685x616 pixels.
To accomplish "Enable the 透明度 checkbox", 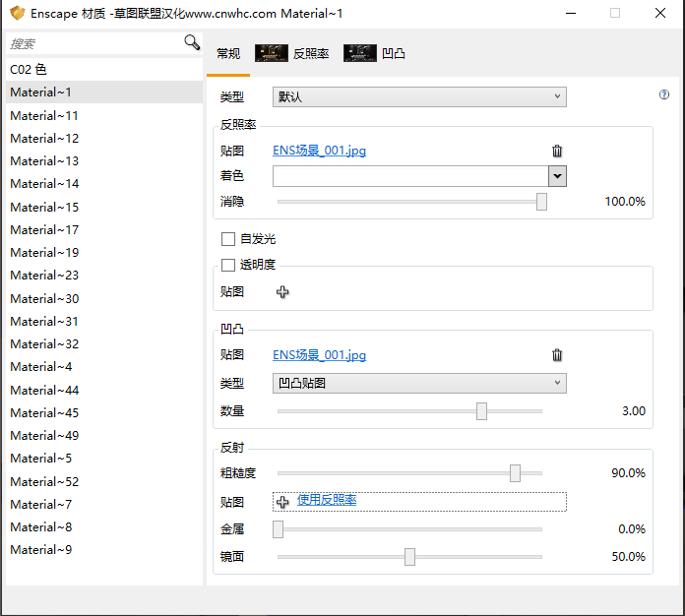I will coord(228,265).
